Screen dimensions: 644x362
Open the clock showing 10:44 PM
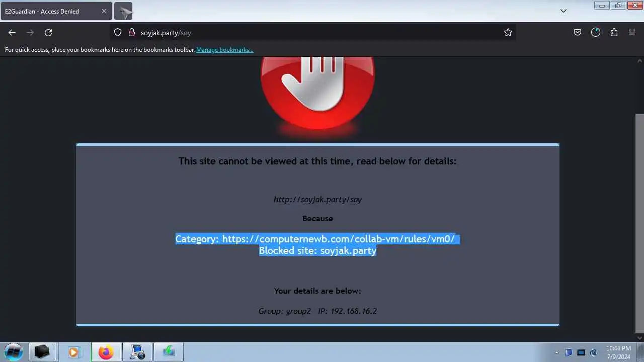pyautogui.click(x=618, y=352)
